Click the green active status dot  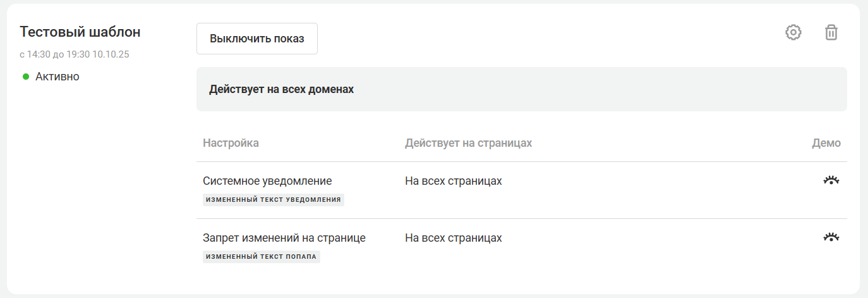click(26, 77)
